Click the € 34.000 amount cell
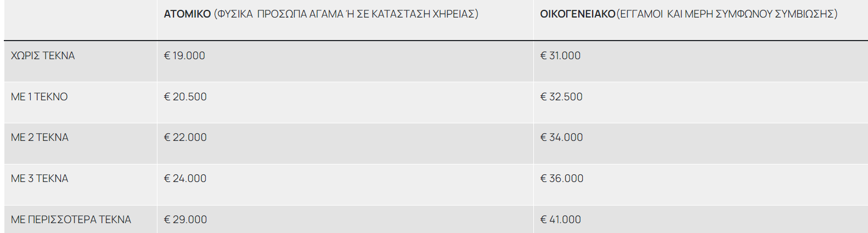This screenshot has width=868, height=233. tap(561, 138)
